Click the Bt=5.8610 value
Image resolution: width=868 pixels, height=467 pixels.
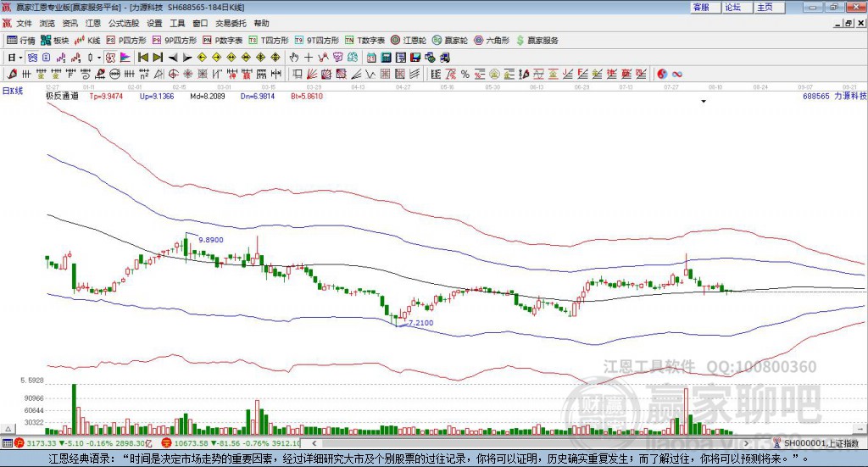pyautogui.click(x=307, y=96)
